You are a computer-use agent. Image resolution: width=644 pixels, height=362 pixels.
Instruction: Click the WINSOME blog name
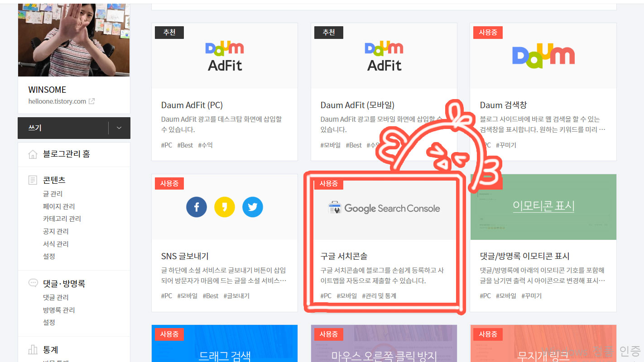tap(47, 90)
